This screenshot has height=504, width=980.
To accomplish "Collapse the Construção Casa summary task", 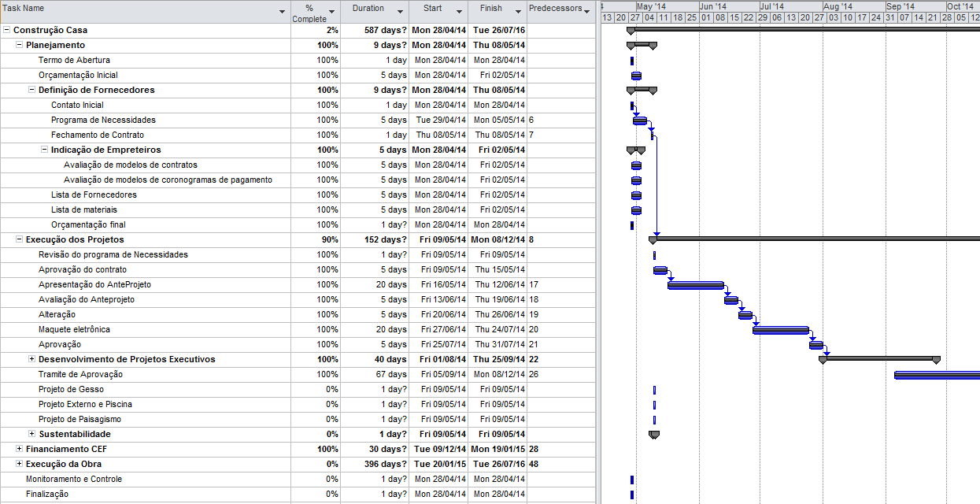I will click(7, 30).
